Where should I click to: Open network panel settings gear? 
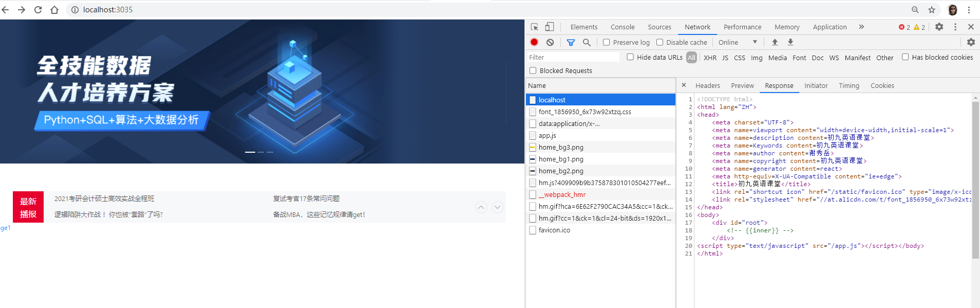tap(971, 42)
